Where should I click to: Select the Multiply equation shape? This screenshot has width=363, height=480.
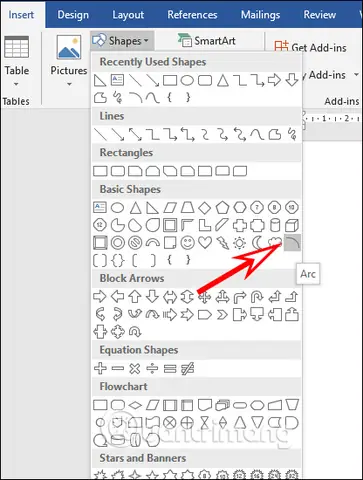coord(135,368)
